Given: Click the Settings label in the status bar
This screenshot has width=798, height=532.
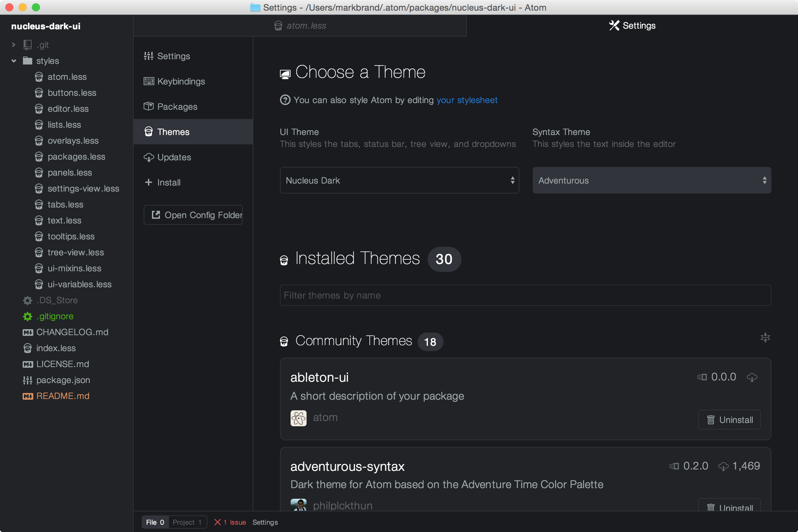Looking at the screenshot, I should coord(265,522).
